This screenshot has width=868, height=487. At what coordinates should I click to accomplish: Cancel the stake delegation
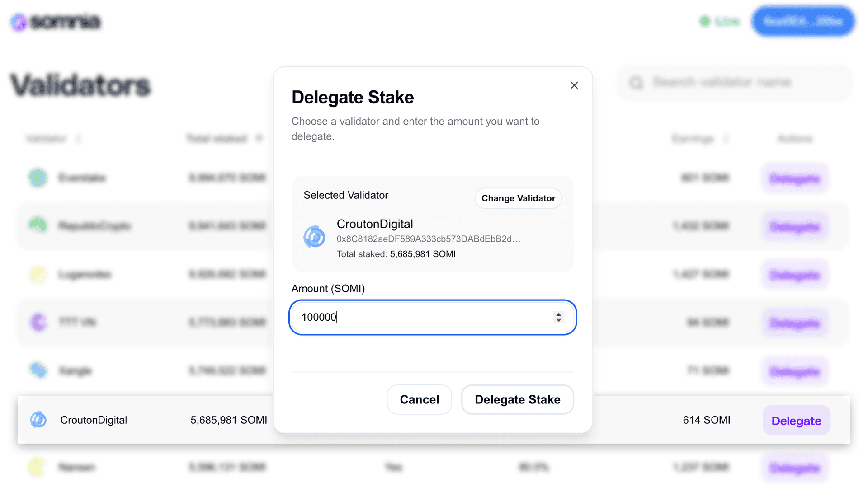[x=419, y=399]
